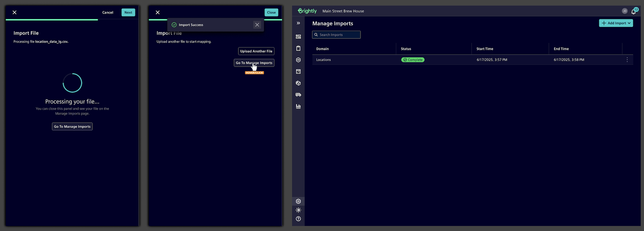Click the Manage Imports page heading
The width and height of the screenshot is (644, 231).
coord(333,23)
